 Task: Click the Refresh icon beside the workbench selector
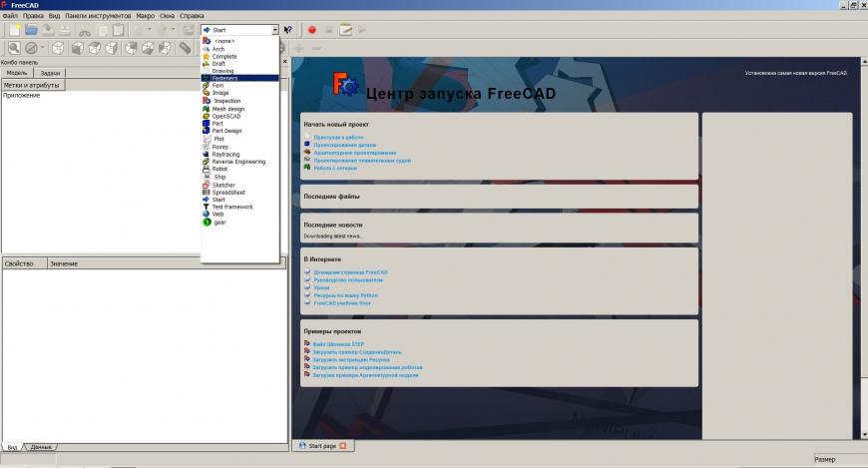(189, 30)
